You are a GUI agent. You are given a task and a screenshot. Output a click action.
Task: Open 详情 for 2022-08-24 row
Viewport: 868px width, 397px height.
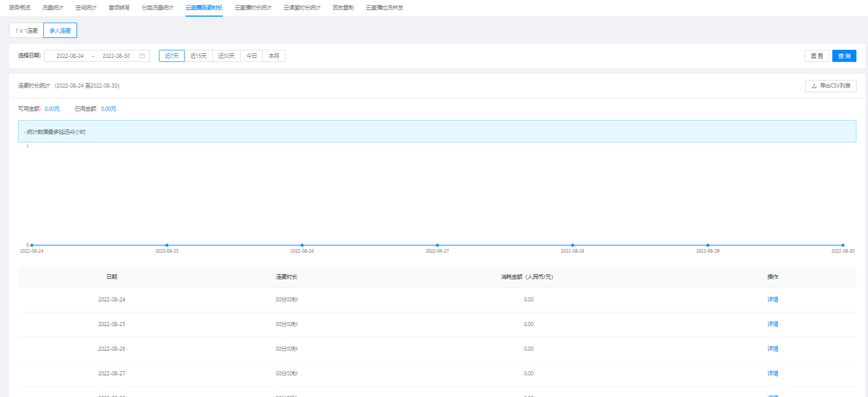(772, 299)
